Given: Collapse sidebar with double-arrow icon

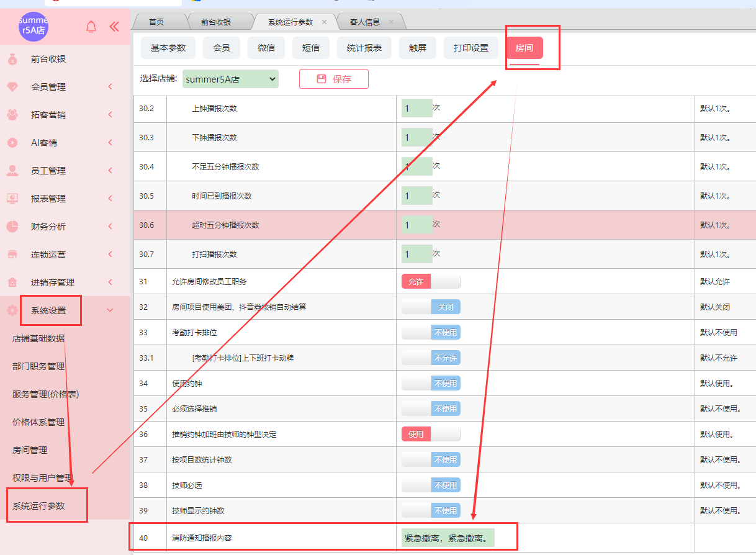Looking at the screenshot, I should click(x=114, y=27).
